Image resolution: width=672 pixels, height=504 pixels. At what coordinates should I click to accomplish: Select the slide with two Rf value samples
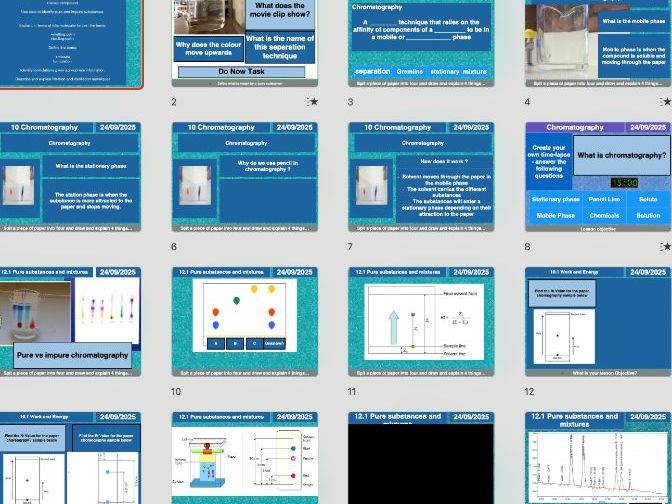(70, 458)
